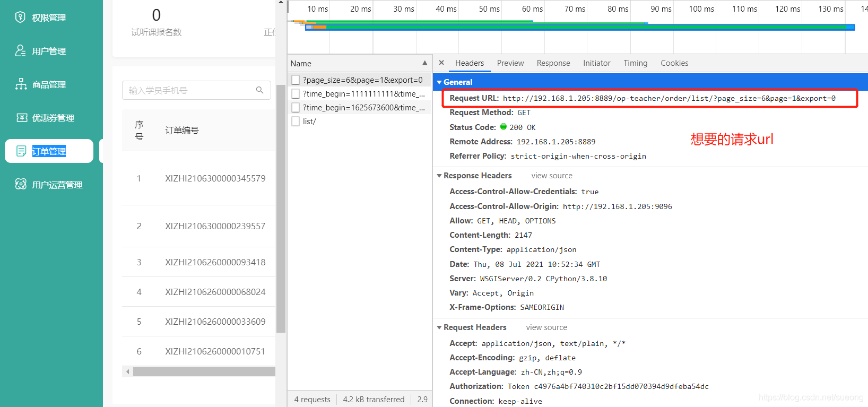
Task: Tick checkbox for list/ request
Action: [x=296, y=122]
